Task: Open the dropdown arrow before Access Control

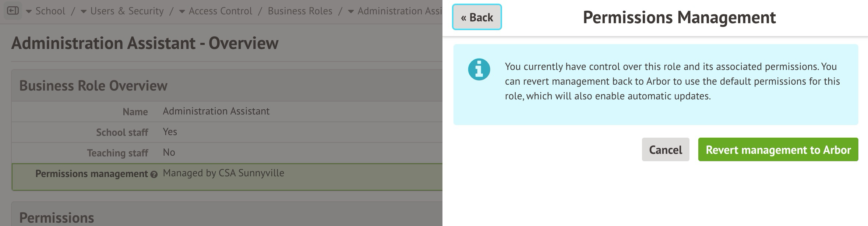Action: click(x=182, y=11)
